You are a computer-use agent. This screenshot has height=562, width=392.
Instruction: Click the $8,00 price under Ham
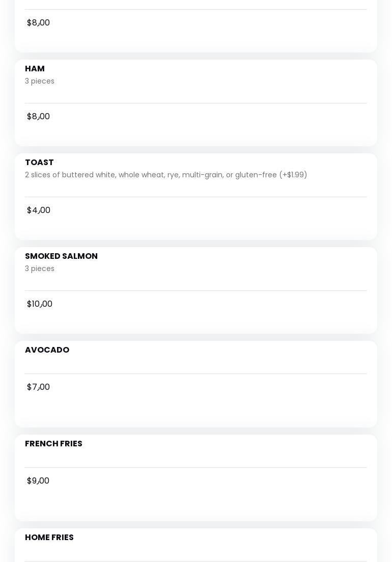pos(38,117)
